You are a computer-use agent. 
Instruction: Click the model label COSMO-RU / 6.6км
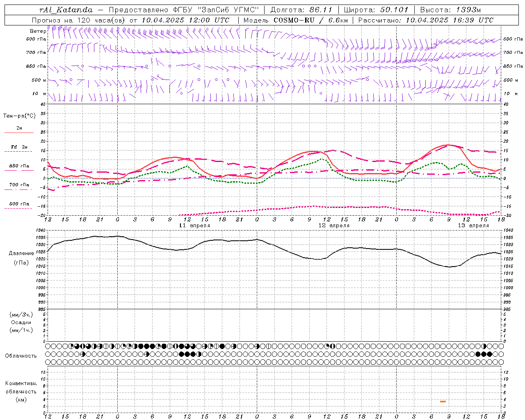(310, 20)
